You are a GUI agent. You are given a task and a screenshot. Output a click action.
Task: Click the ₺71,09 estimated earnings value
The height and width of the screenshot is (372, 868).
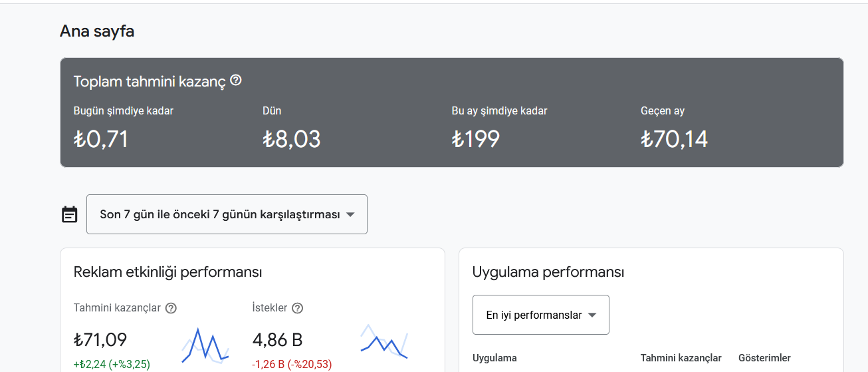[x=100, y=340]
